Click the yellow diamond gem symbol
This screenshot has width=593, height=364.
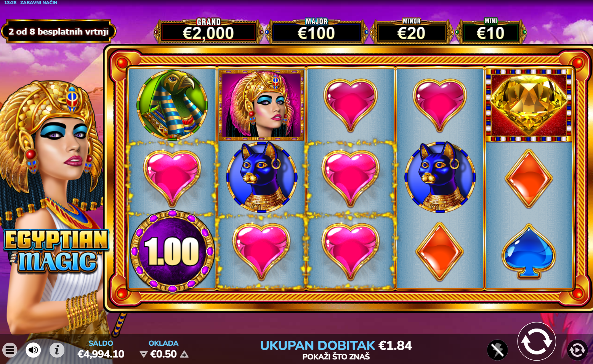529,105
